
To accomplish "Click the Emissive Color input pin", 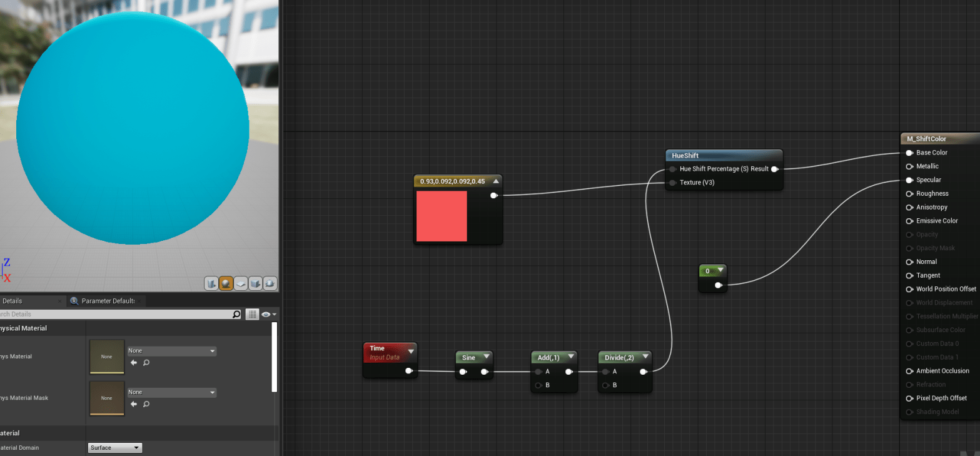I will pos(909,221).
